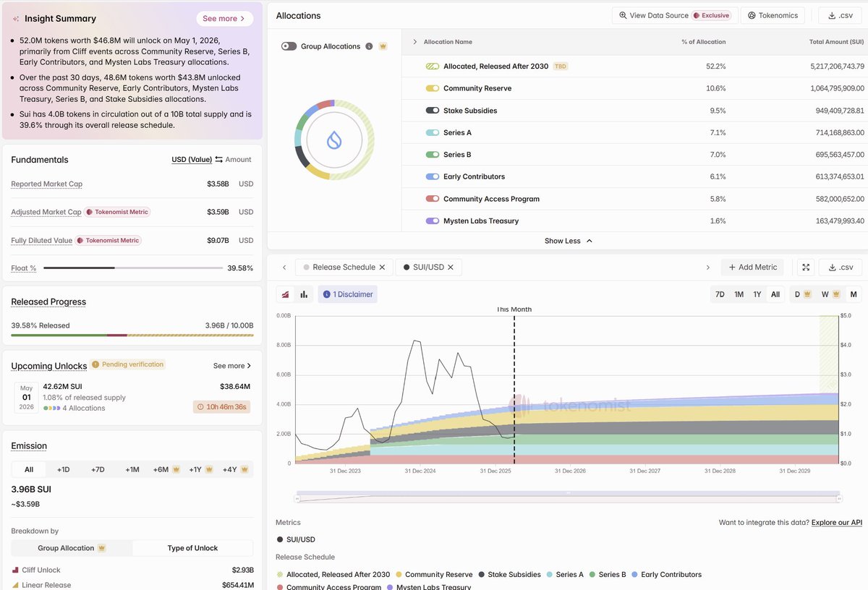The image size is (868, 590).
Task: Remove the Release Schedule metric chip
Action: point(383,268)
